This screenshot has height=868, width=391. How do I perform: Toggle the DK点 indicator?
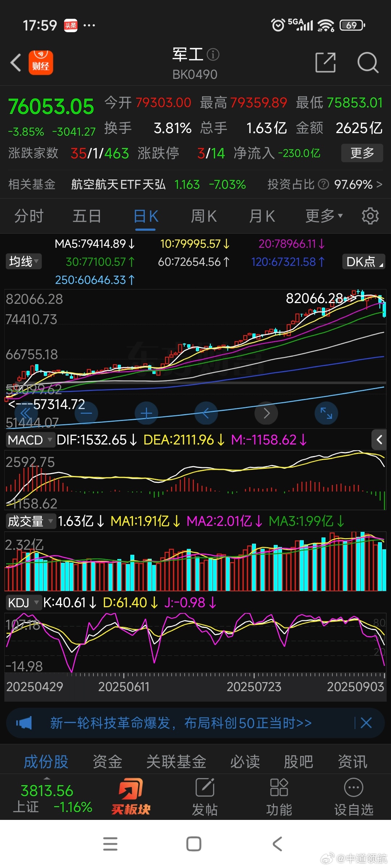tap(363, 261)
